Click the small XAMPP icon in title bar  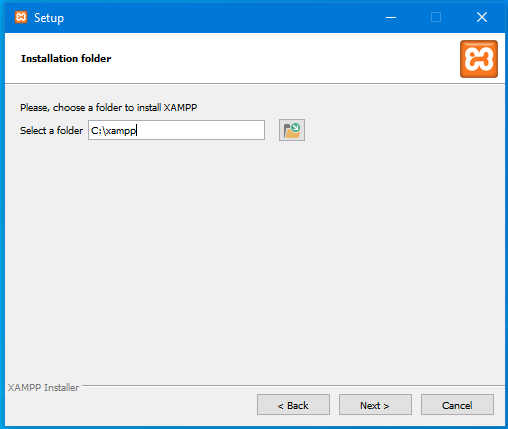click(21, 17)
